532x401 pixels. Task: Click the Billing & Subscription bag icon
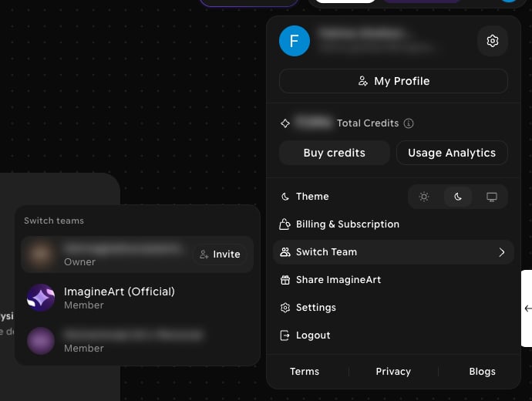[x=285, y=224]
